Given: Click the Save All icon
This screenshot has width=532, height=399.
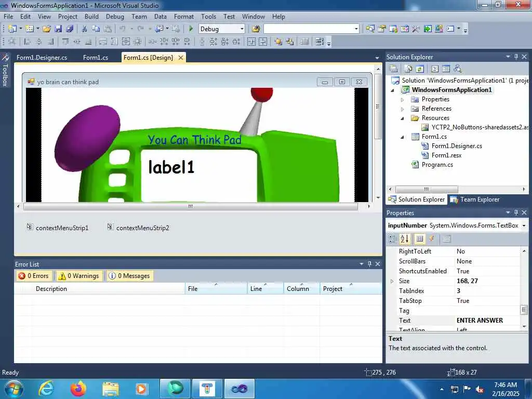Looking at the screenshot, I should (70, 29).
